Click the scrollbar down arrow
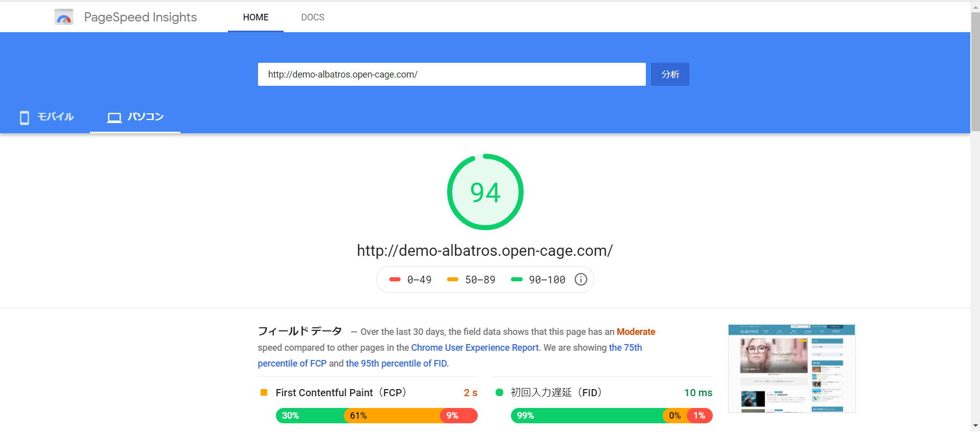 (975, 425)
